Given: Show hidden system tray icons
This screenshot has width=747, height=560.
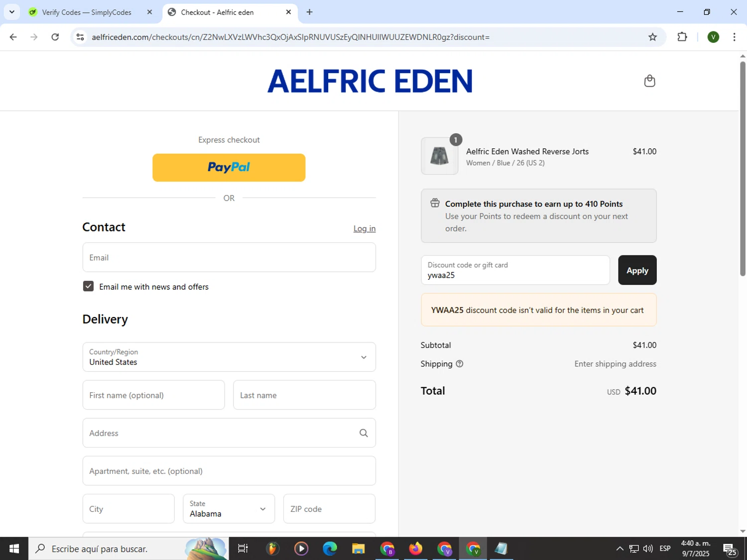Looking at the screenshot, I should 620,549.
